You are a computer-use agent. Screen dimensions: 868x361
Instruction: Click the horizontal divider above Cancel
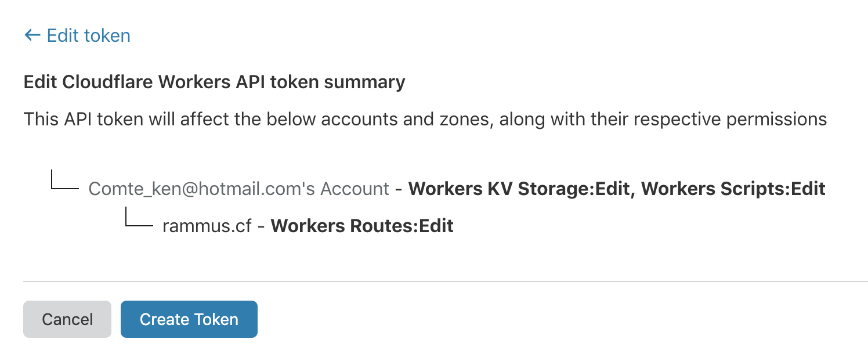[x=446, y=281]
